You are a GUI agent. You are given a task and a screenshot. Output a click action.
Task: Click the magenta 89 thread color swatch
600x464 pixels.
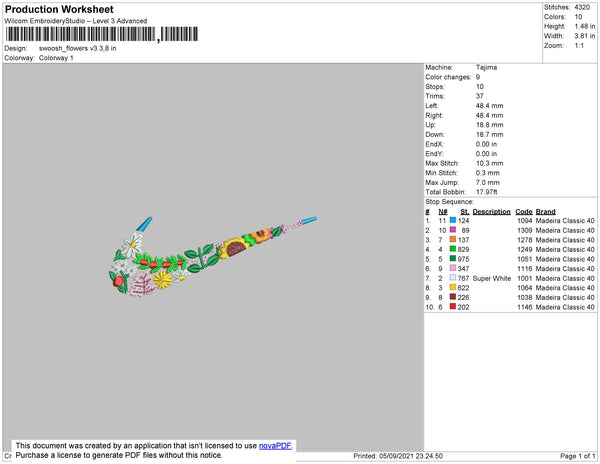click(x=453, y=230)
